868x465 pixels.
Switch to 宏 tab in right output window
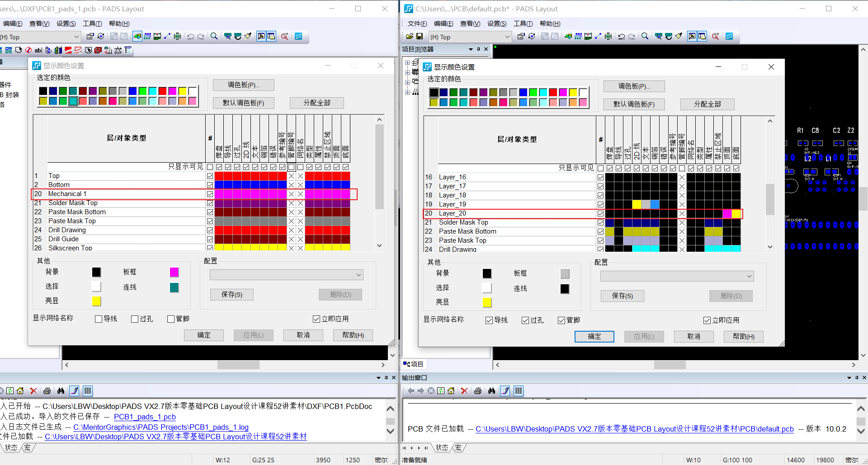pyautogui.click(x=458, y=448)
